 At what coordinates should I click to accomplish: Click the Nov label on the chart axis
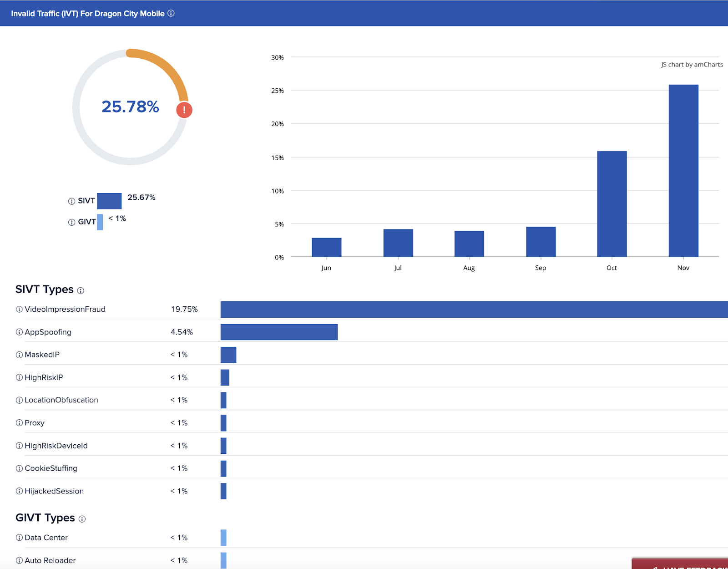[683, 268]
